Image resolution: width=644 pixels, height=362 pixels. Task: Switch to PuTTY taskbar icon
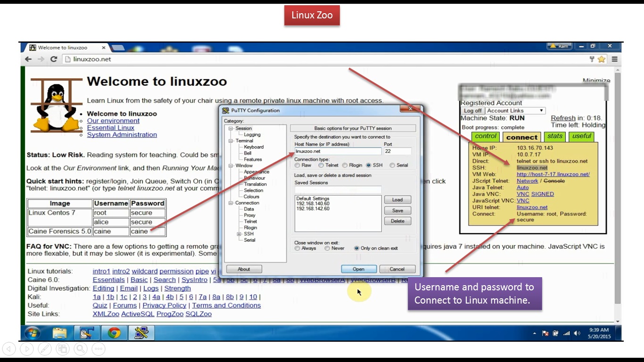click(x=141, y=333)
